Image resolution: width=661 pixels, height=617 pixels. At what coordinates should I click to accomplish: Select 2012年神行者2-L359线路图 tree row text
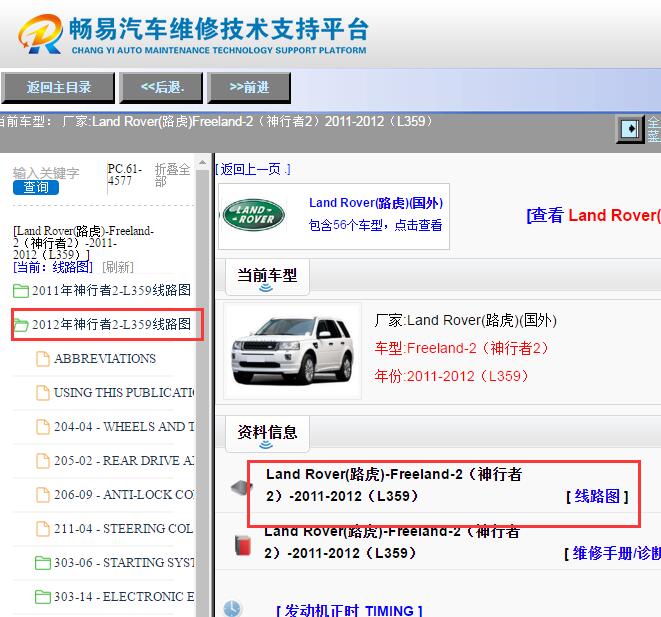coord(111,324)
